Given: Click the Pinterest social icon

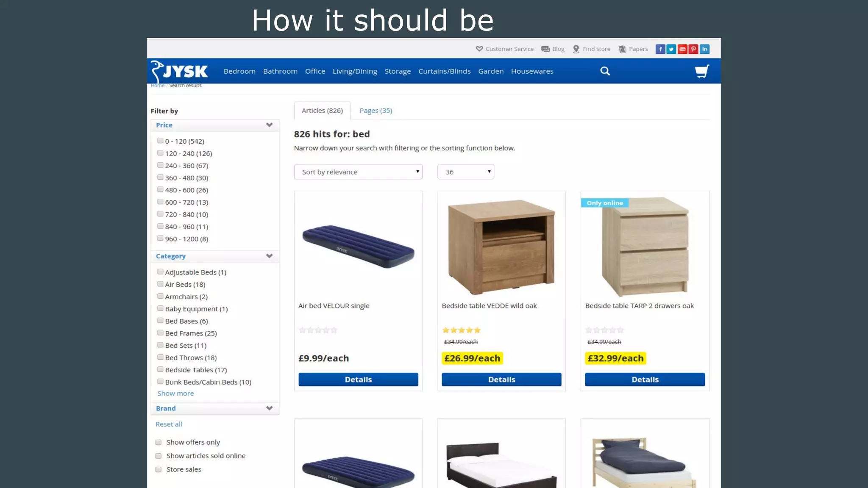Looking at the screenshot, I should click(693, 49).
